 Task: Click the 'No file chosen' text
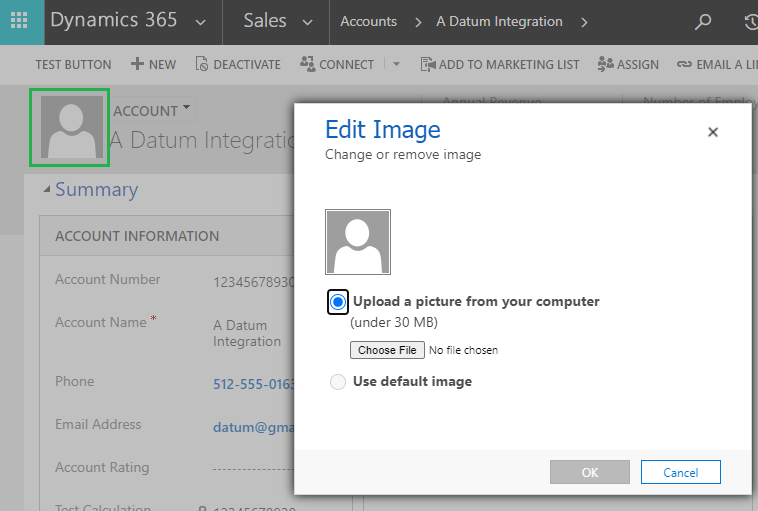pyautogui.click(x=463, y=350)
